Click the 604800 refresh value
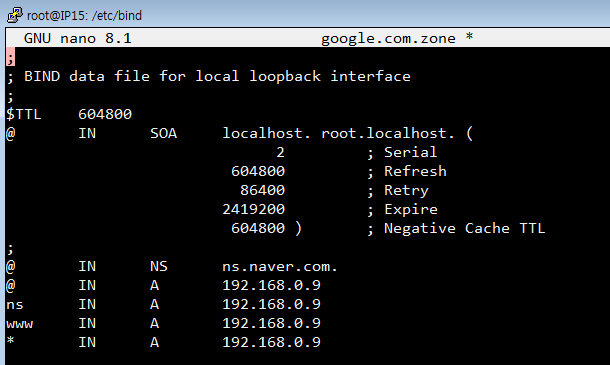The width and height of the screenshot is (610, 365). 258,172
